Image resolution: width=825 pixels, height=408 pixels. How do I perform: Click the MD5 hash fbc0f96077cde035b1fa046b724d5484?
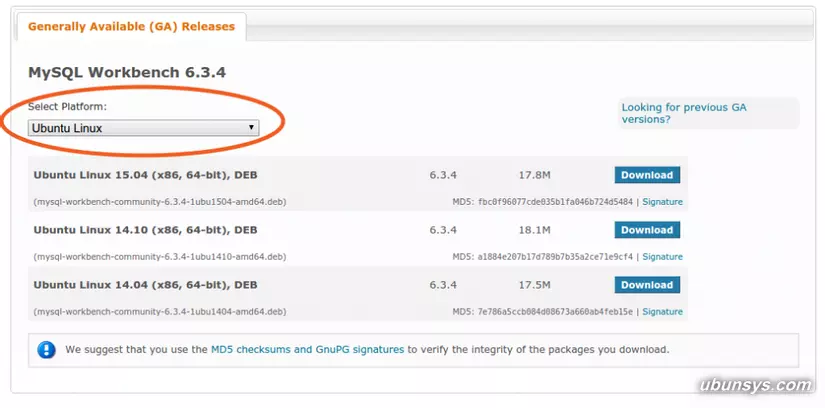tap(555, 202)
